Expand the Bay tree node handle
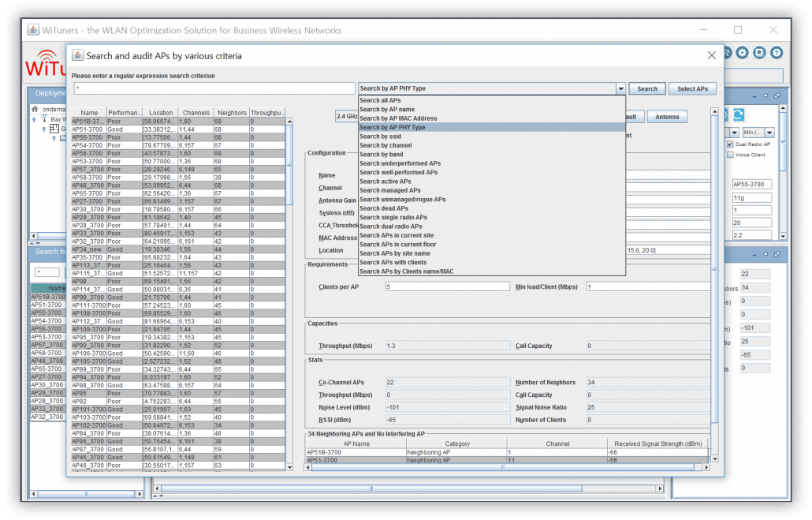The width and height of the screenshot is (812, 520). point(34,119)
